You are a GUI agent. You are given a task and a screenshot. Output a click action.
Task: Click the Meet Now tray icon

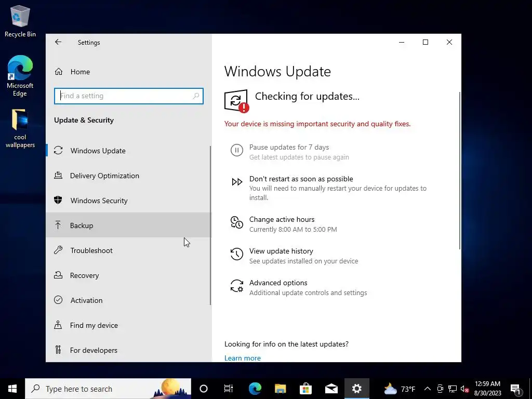point(440,389)
